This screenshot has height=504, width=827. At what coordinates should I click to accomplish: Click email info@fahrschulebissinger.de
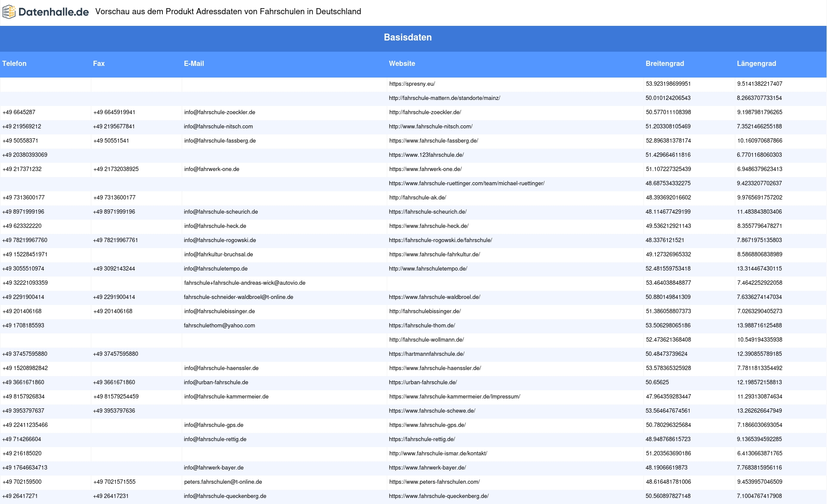pos(220,311)
